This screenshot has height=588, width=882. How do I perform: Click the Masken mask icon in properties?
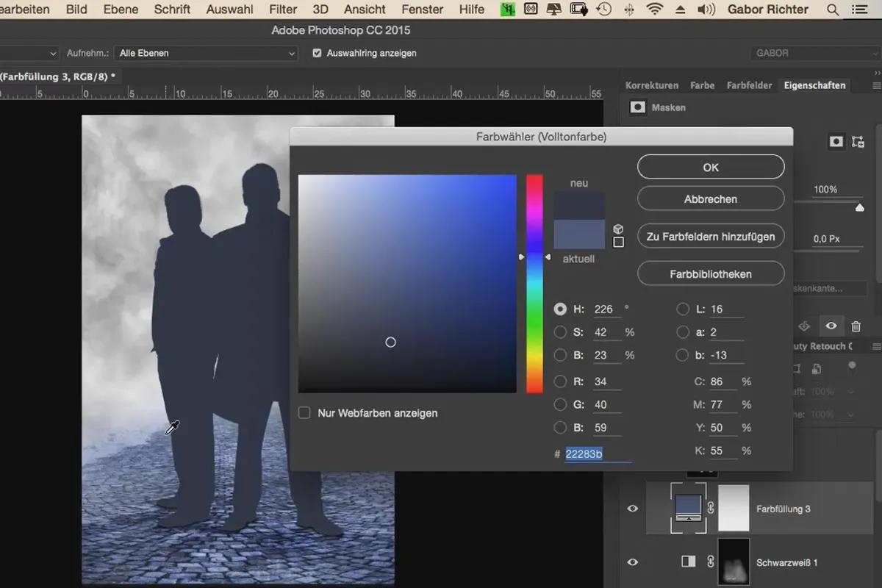point(638,107)
